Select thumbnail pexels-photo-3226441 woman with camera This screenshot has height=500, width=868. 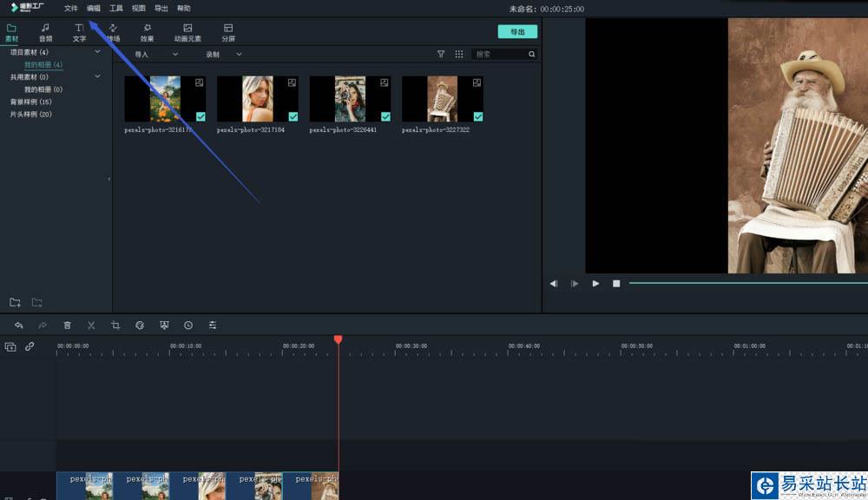pyautogui.click(x=350, y=99)
